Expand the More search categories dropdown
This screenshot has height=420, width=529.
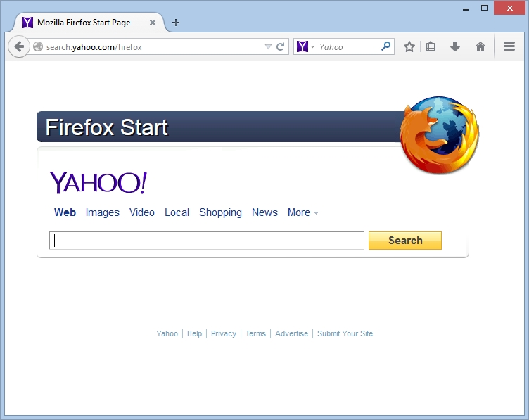[x=302, y=212]
